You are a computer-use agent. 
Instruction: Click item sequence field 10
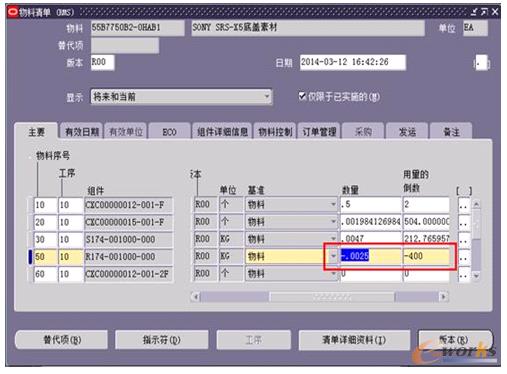coord(46,205)
